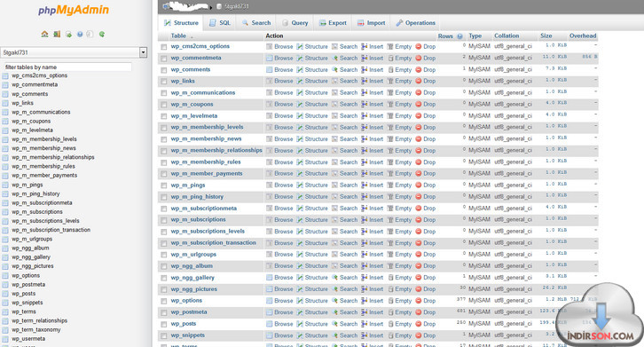The image size is (644, 347).
Task: Click Structure icon for wp_ngg_pictures row
Action: coord(300,289)
